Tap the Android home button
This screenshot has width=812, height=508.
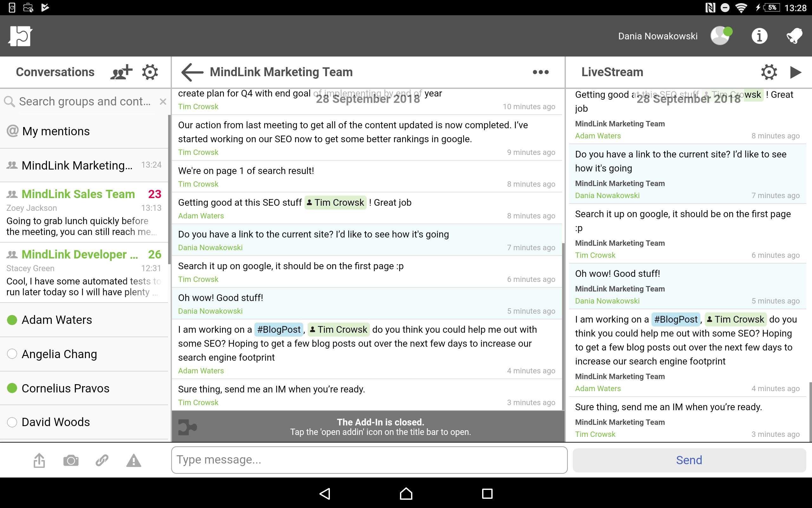click(406, 493)
